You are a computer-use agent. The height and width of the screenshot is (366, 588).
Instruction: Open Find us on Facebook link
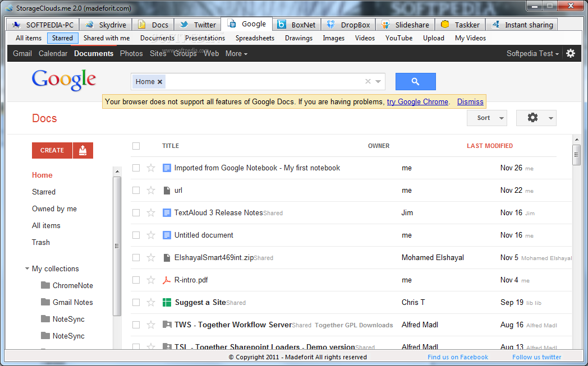coord(458,357)
